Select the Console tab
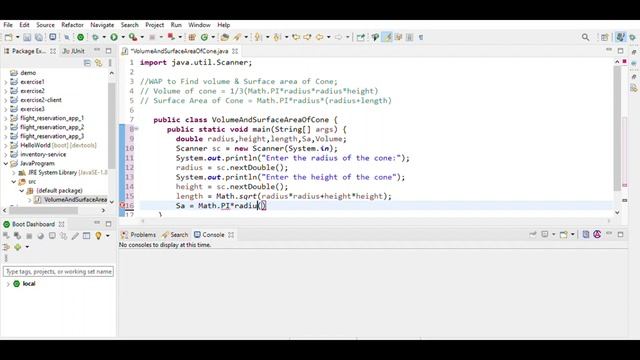This screenshot has height=360, width=640. [x=209, y=235]
